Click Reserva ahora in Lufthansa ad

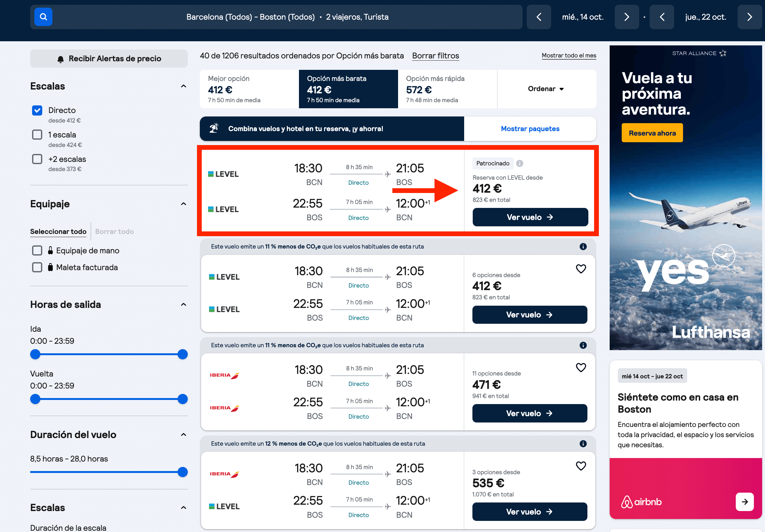pos(652,133)
